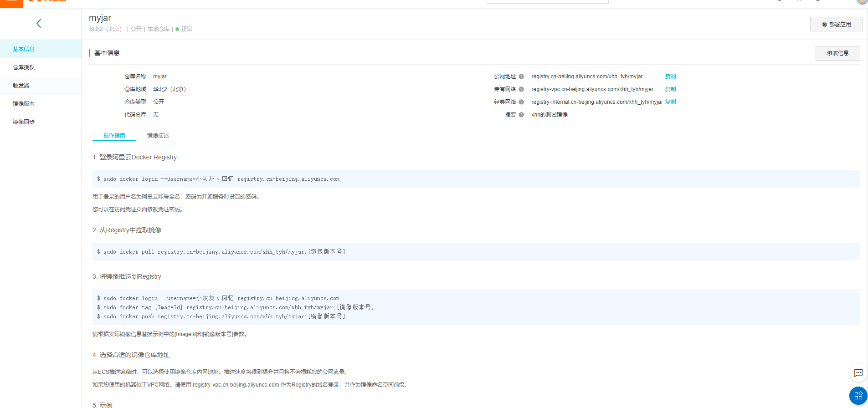This screenshot has width=868, height=408.
Task: Click heading 3. 将镜像推送到Registry
Action: [x=127, y=276]
